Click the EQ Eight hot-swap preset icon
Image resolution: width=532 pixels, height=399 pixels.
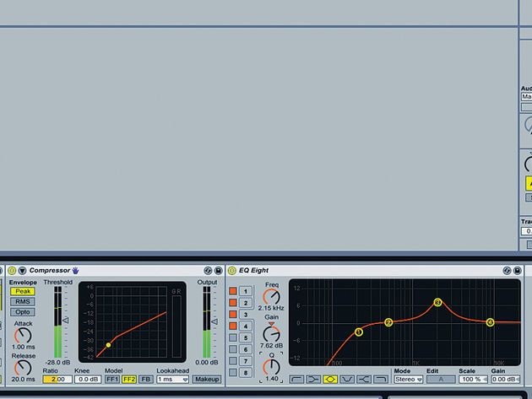coord(507,271)
